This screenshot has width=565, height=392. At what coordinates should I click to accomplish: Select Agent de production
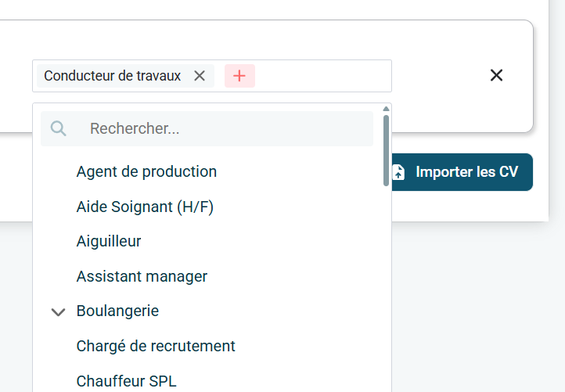[146, 171]
